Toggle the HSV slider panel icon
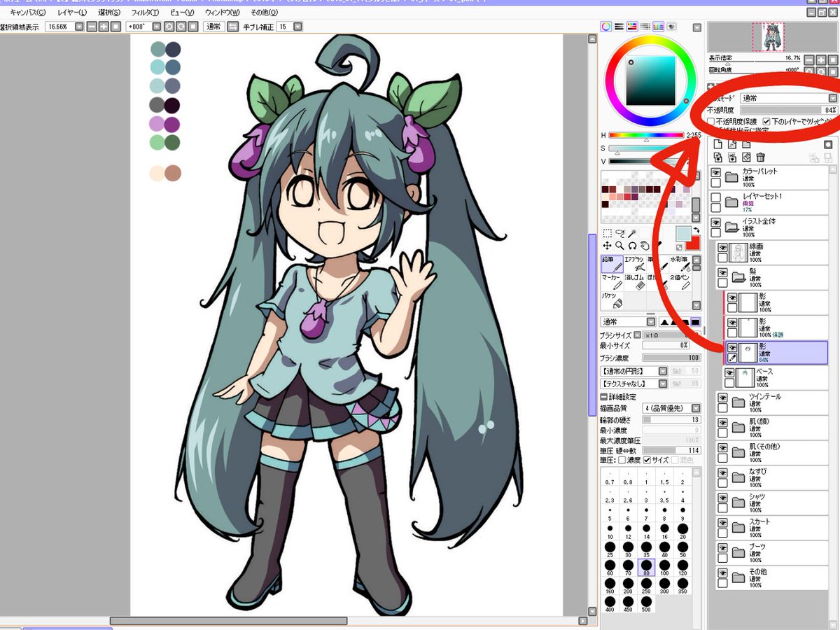Viewport: 840px width, 630px height. 632,27
